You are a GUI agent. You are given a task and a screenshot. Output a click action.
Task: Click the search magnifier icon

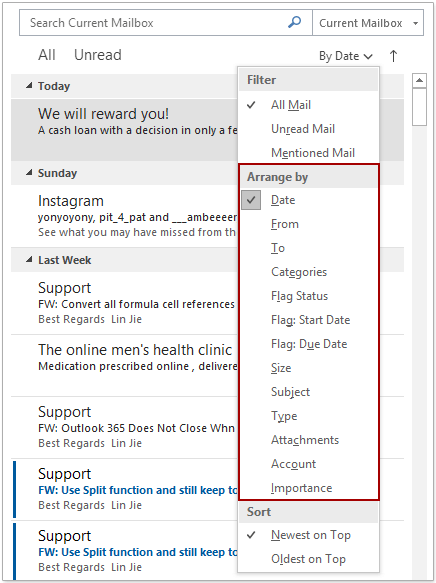coord(294,22)
